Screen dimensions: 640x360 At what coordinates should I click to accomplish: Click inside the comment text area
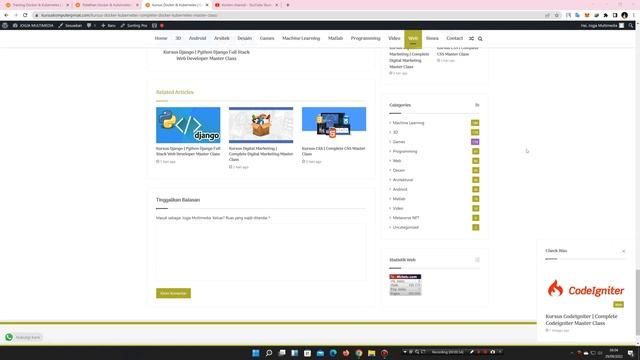pyautogui.click(x=261, y=252)
